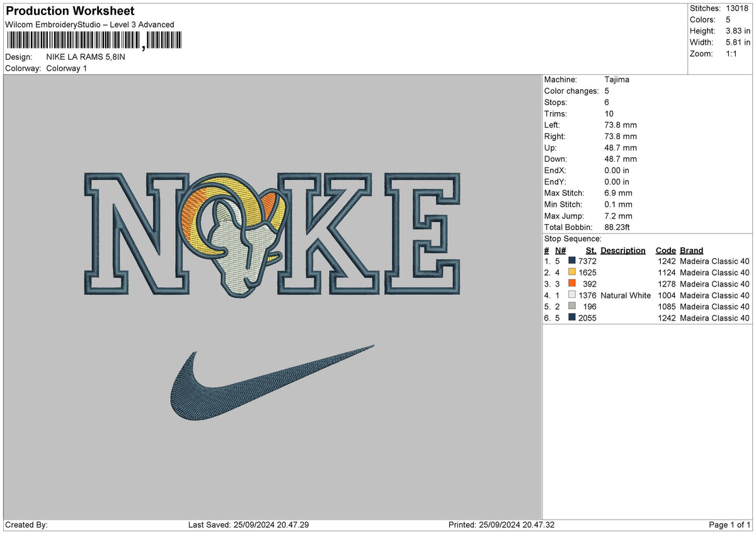The width and height of the screenshot is (756, 534).
Task: Click 'Wilcom EmbroideryStudio – Level 3 Advanced' text
Action: [x=89, y=25]
